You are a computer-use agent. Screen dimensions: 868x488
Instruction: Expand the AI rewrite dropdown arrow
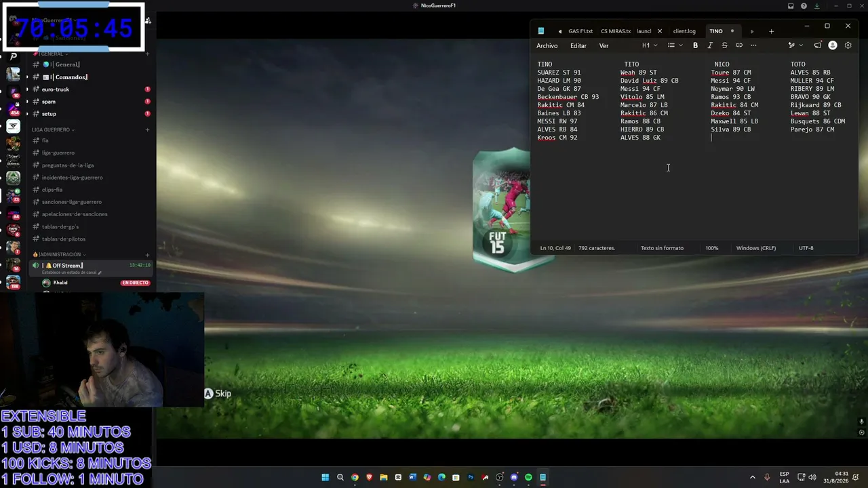(801, 45)
